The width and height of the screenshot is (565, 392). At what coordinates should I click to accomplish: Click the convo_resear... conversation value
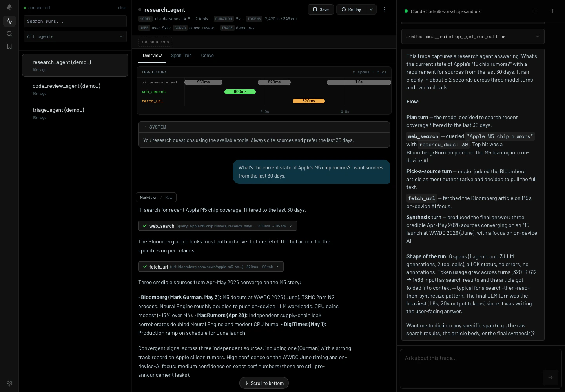point(203,28)
